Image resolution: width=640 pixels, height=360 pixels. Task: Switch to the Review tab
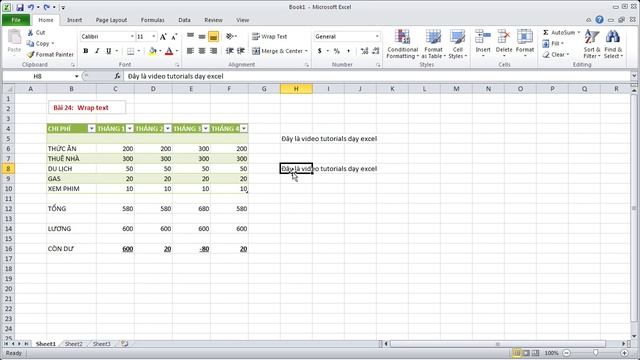pos(213,20)
